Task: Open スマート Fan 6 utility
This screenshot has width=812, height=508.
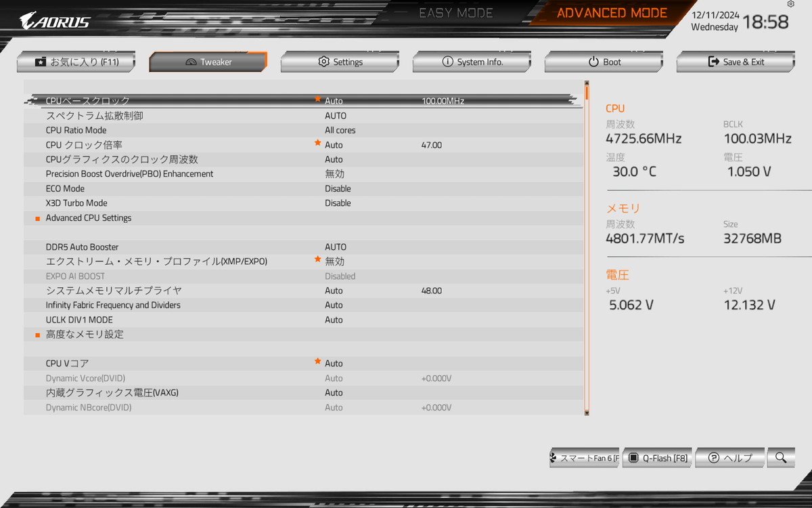Action: coord(584,458)
